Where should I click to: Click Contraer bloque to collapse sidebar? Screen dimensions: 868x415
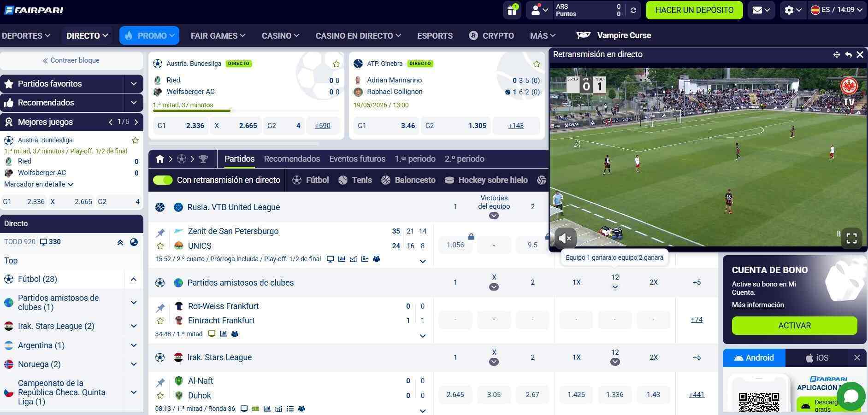(x=71, y=60)
